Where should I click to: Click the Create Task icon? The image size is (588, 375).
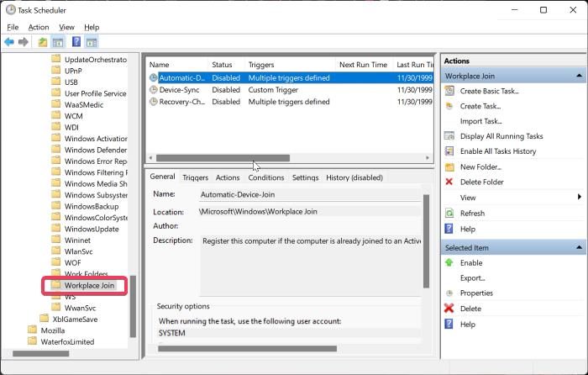click(x=449, y=106)
